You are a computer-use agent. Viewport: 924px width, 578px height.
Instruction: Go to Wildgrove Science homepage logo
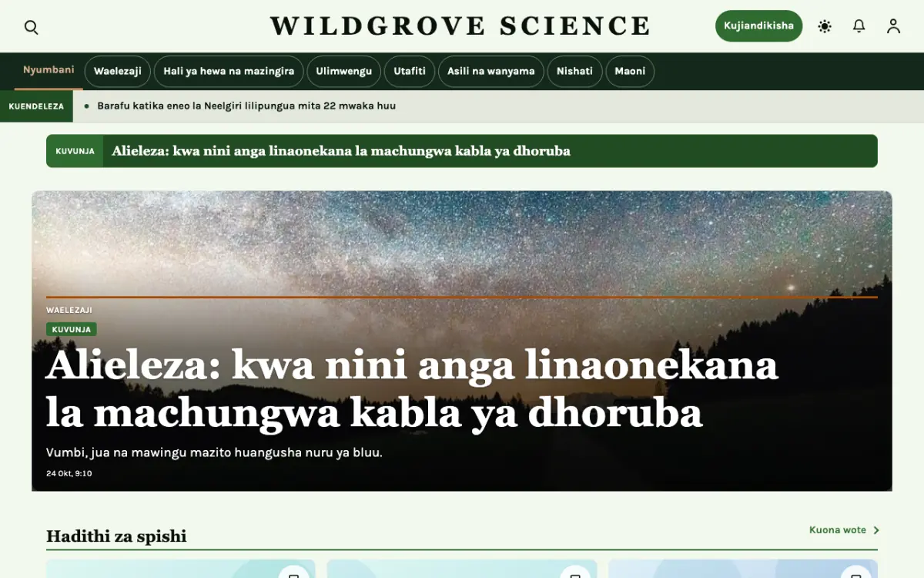tap(460, 26)
